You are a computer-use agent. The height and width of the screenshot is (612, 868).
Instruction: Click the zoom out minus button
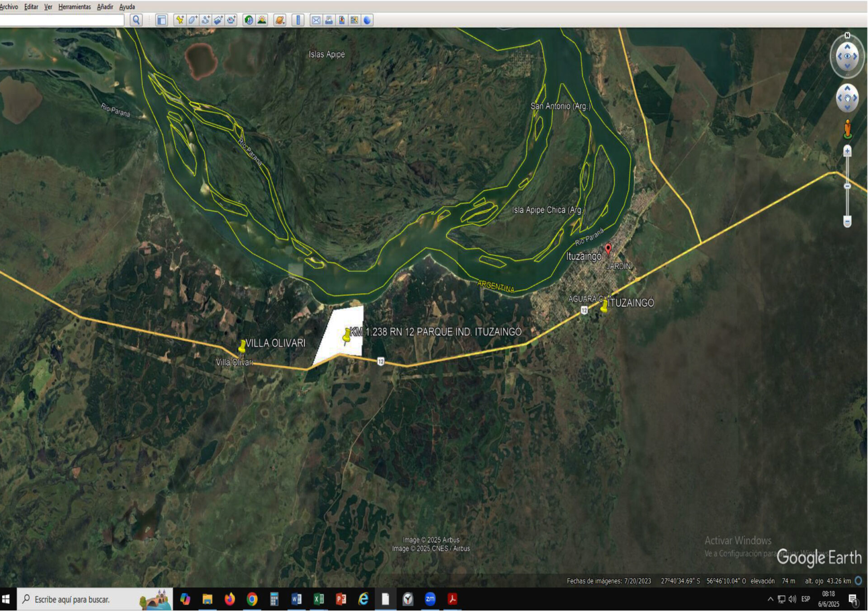(x=848, y=221)
